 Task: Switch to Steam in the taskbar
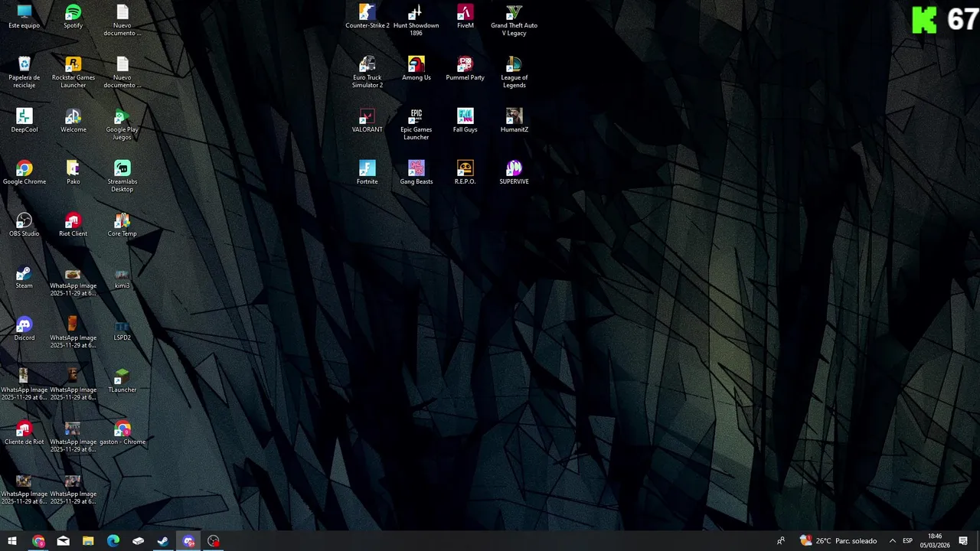point(163,541)
